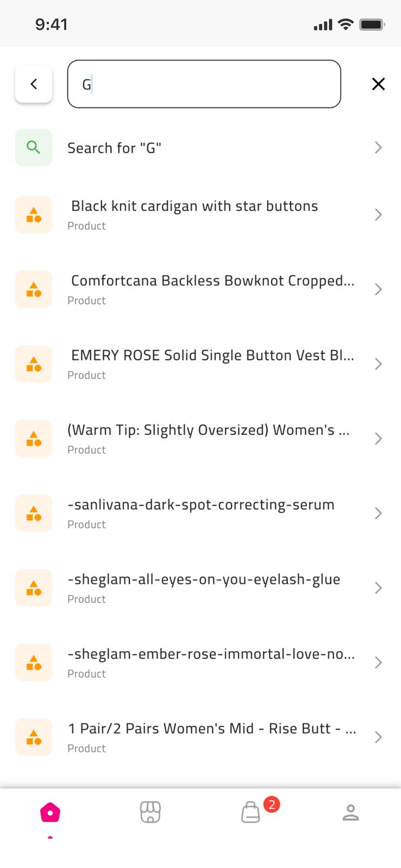Click product icon beside EMERY ROSE vest
Image resolution: width=401 pixels, height=868 pixels.
coord(34,364)
